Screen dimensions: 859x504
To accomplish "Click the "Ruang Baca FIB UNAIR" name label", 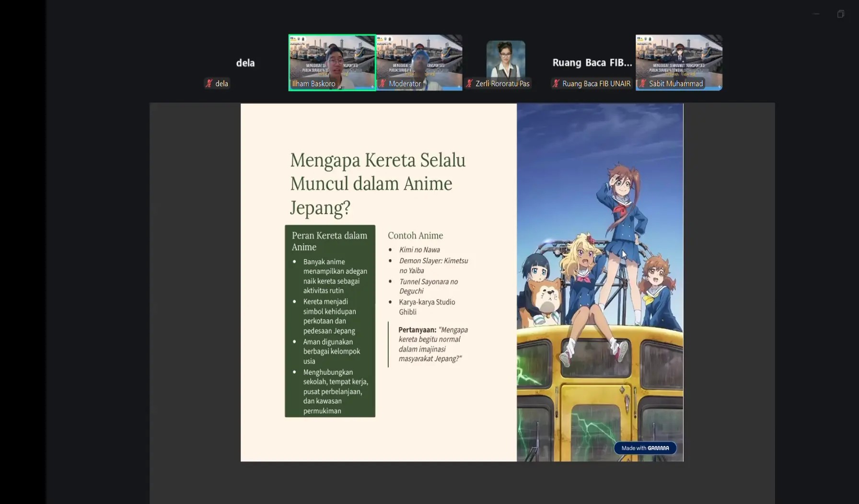I will (596, 84).
